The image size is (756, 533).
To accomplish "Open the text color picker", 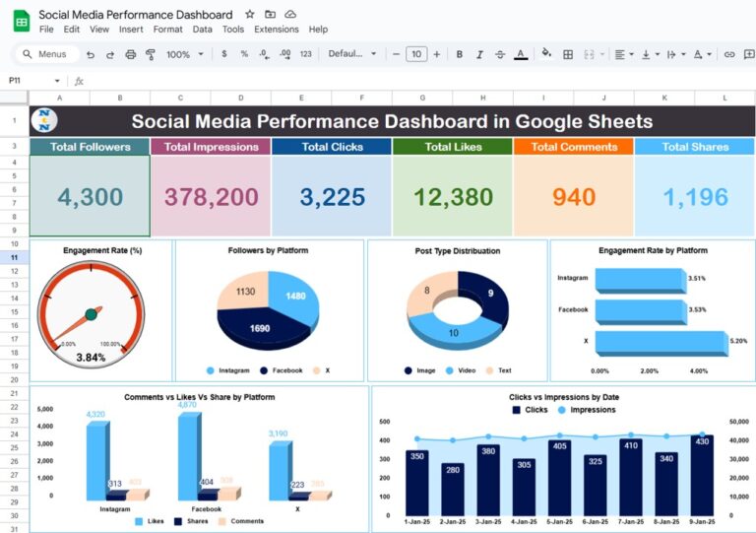I will point(520,54).
